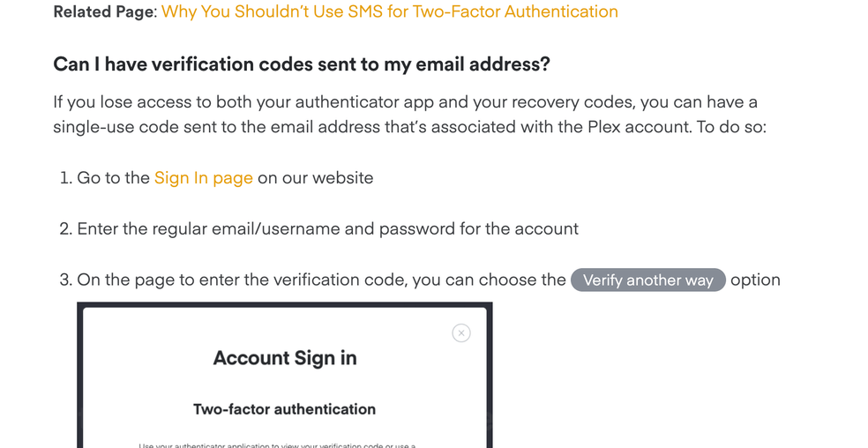This screenshot has width=868, height=448.
Task: Close the Account Sign in dialog
Action: click(x=461, y=332)
